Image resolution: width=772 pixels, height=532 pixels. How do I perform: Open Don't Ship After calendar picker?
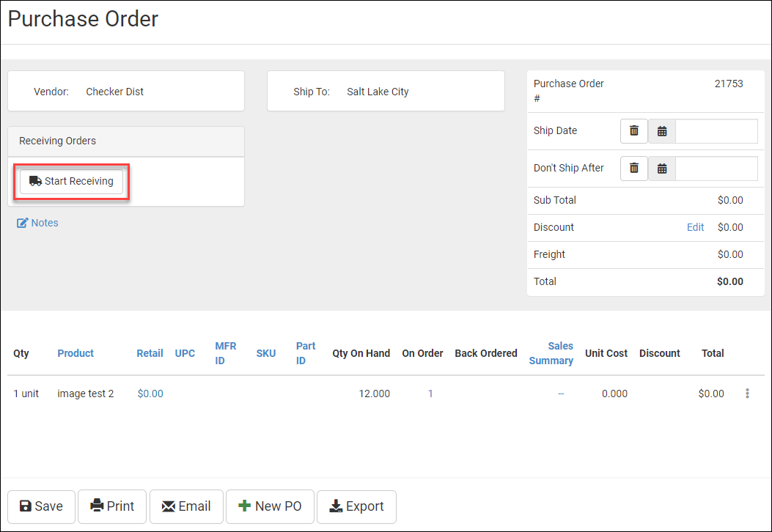(x=662, y=169)
